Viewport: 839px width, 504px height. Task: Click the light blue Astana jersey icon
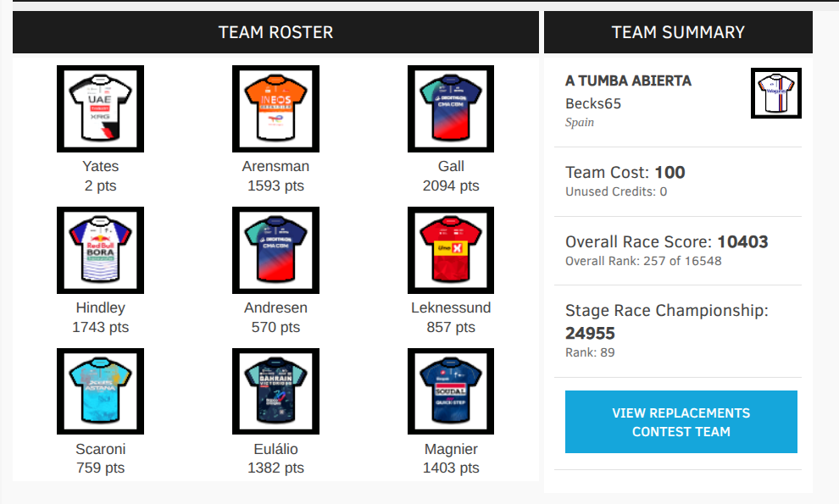[101, 391]
